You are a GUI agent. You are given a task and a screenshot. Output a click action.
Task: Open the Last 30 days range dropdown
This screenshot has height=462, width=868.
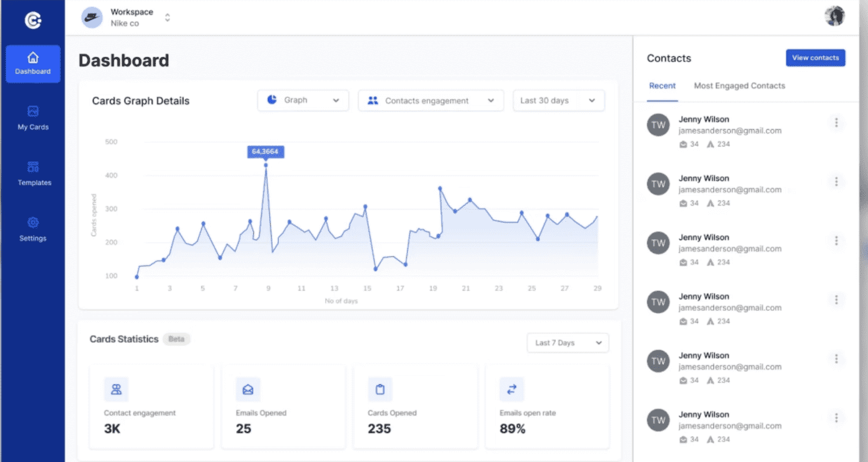558,101
